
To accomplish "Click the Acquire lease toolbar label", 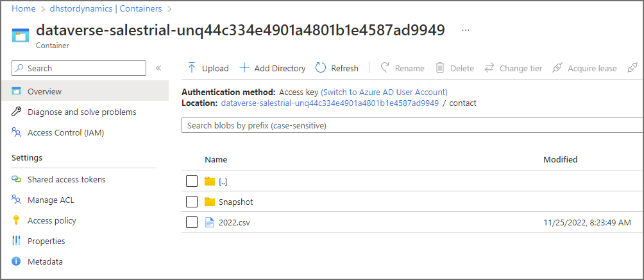I will coord(592,68).
